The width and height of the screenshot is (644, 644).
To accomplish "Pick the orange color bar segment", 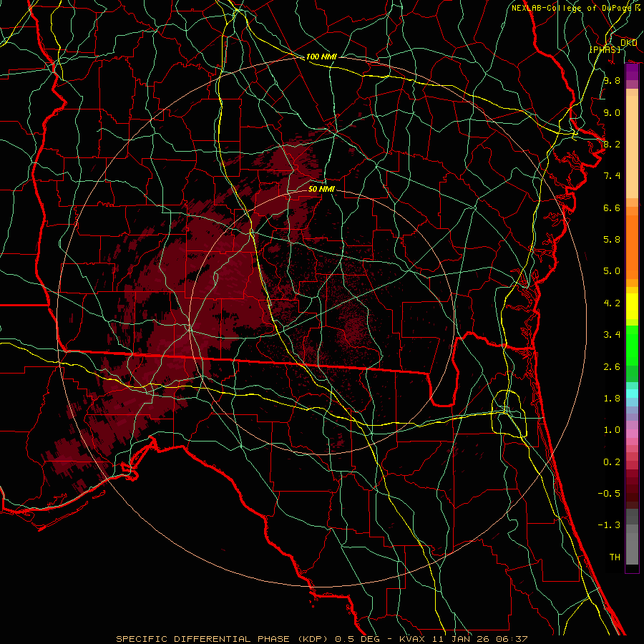I will 632,247.
